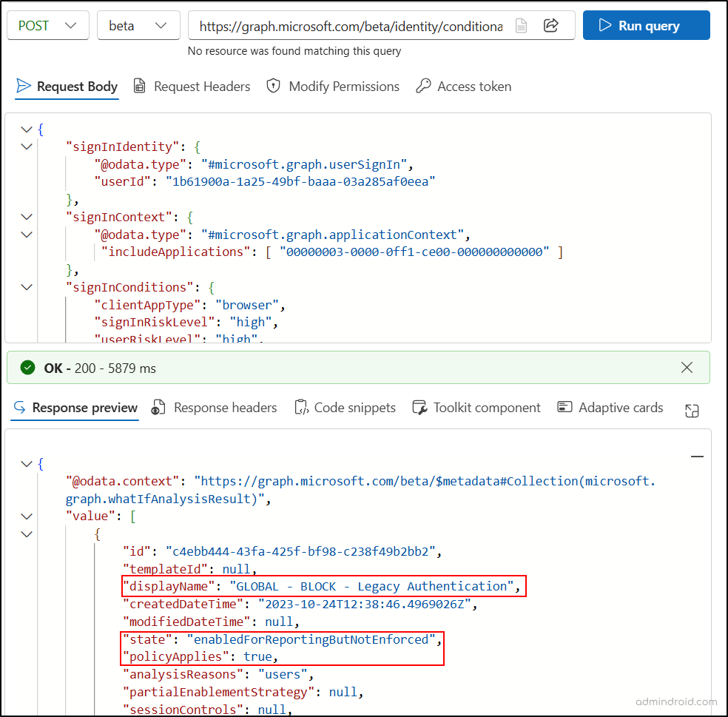Click the document icon in URL bar

coord(521,26)
